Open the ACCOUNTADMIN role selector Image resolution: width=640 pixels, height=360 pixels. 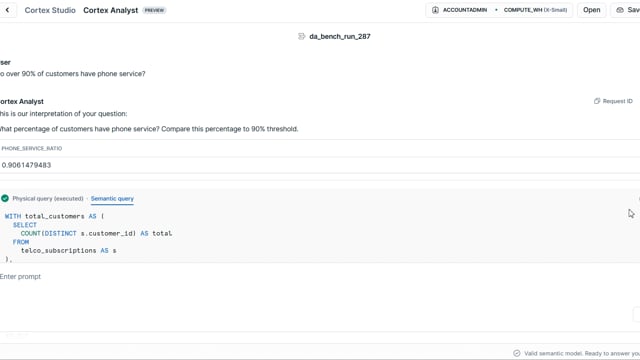click(464, 10)
